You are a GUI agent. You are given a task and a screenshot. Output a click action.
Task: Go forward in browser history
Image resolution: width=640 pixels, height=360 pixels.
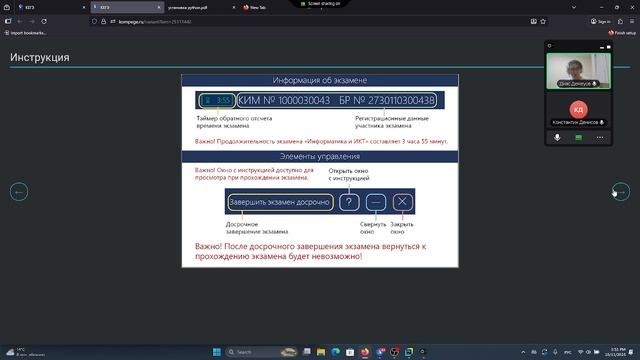pos(32,21)
